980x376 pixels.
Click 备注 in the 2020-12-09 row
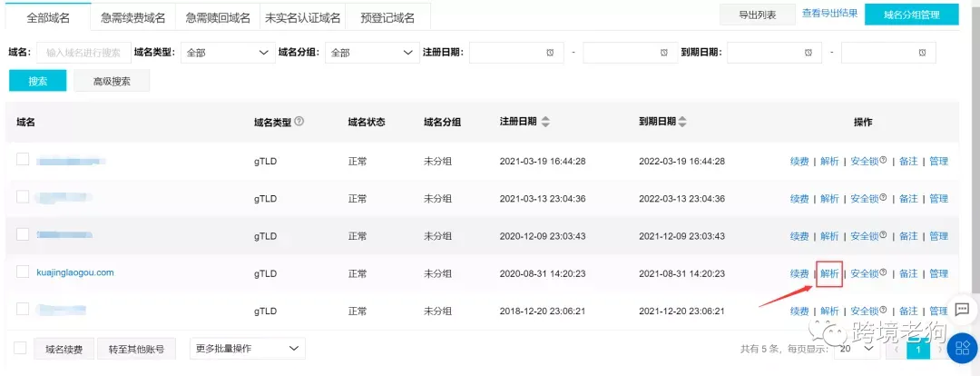908,236
